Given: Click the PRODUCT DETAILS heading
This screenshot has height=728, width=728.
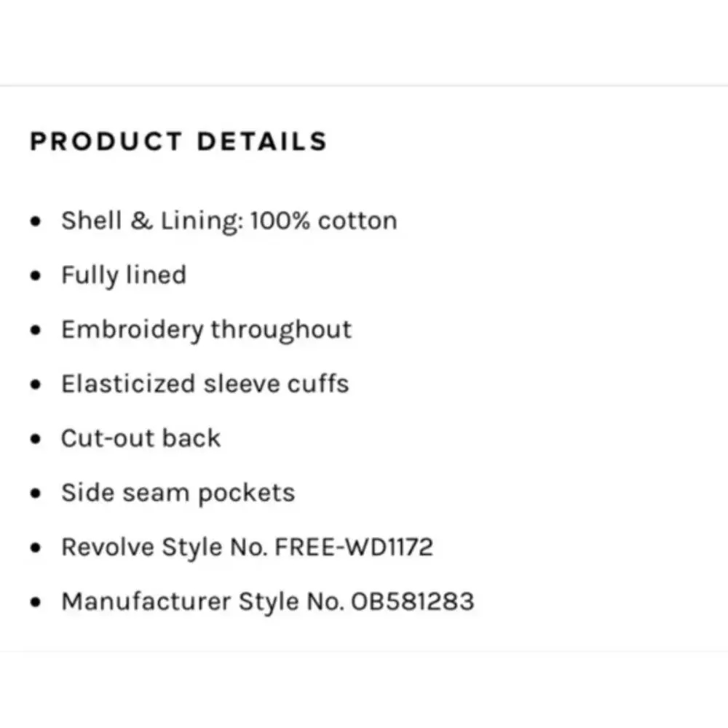Looking at the screenshot, I should tap(179, 141).
